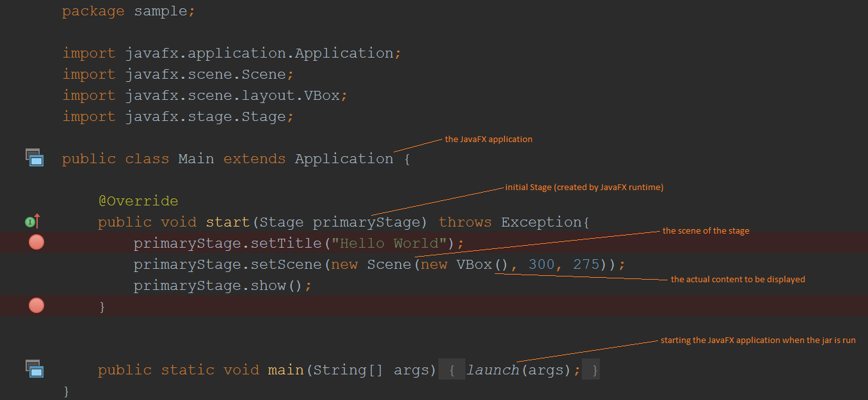Click 'String[]' in main's parameters

(x=348, y=370)
